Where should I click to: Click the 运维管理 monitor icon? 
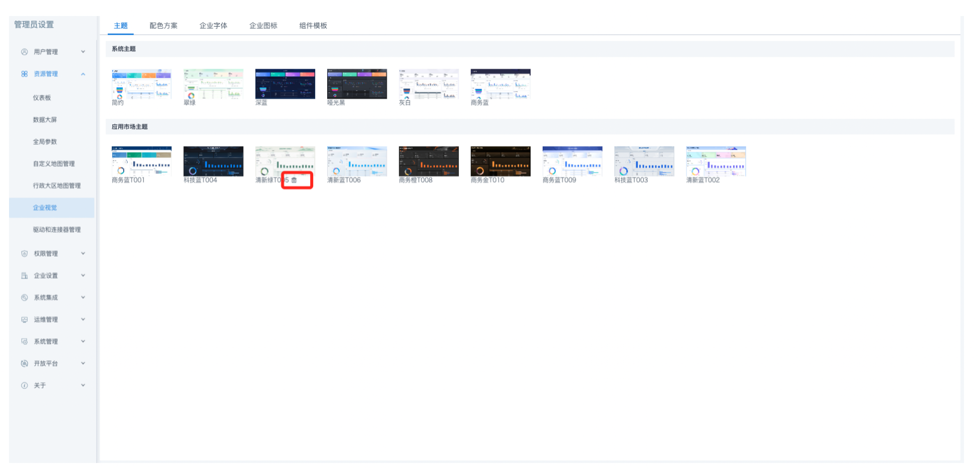click(x=24, y=320)
